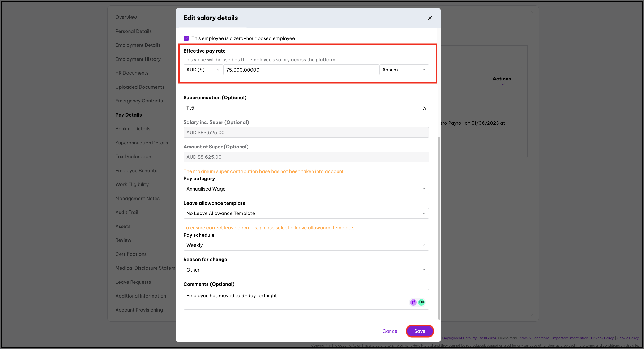Open the AUD ($) currency dropdown
The height and width of the screenshot is (349, 644).
(x=203, y=70)
